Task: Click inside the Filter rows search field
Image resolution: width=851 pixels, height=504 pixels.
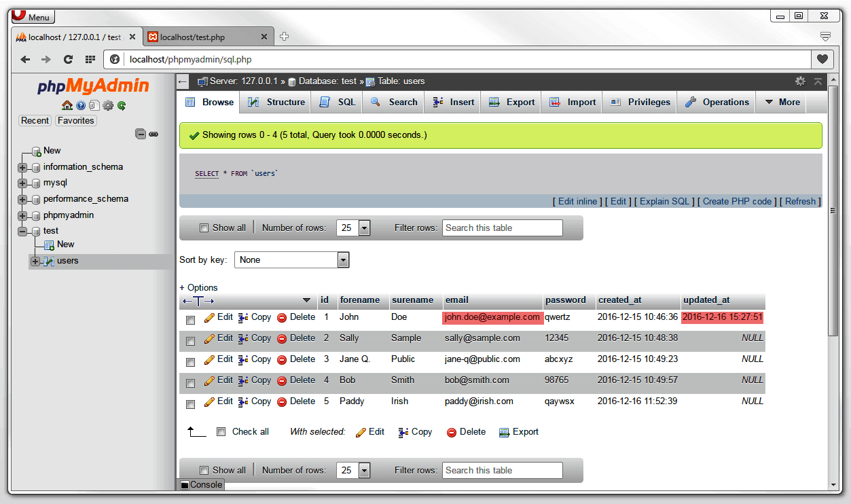Action: click(502, 228)
